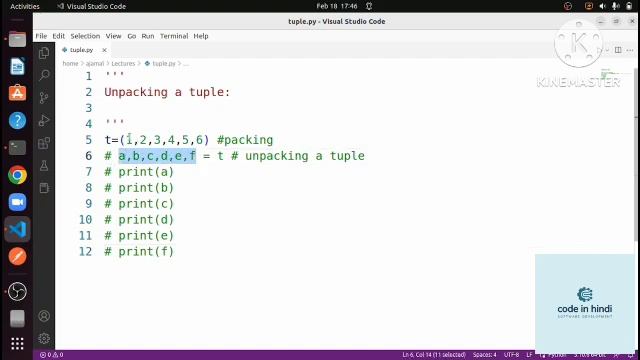Click the volume icon in top bar
The width and height of the screenshot is (640, 360).
[602, 6]
